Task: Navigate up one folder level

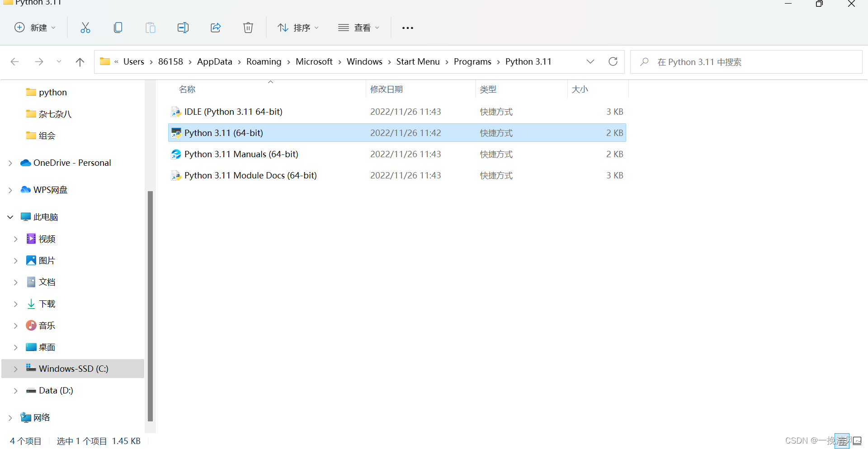Action: pyautogui.click(x=80, y=61)
